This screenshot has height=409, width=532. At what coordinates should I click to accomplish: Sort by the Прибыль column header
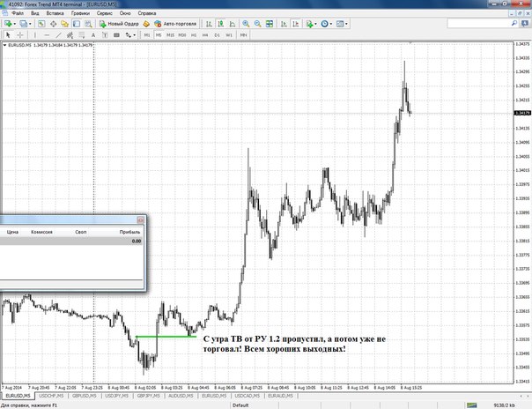(129, 232)
